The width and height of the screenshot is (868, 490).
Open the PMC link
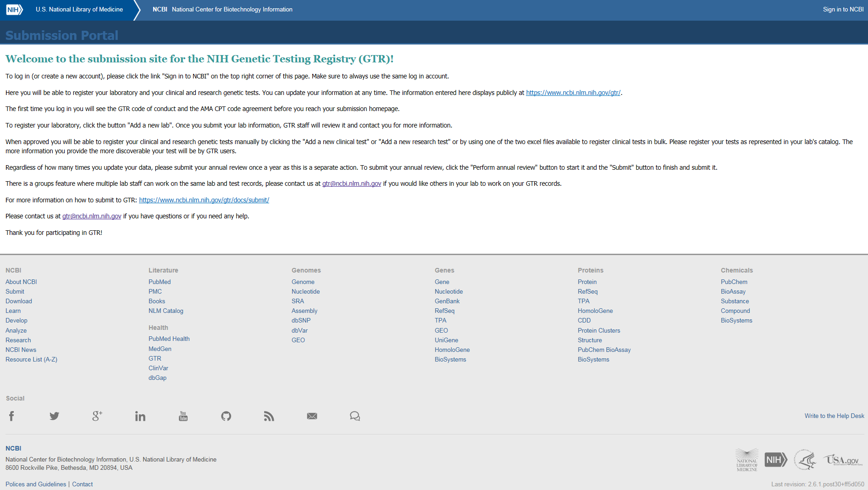(x=155, y=291)
